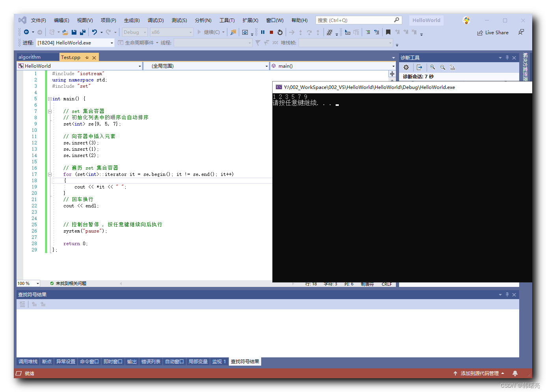Image resolution: width=546 pixels, height=392 pixels.
Task: Toggle a bookmark on the current line
Action: click(x=388, y=32)
